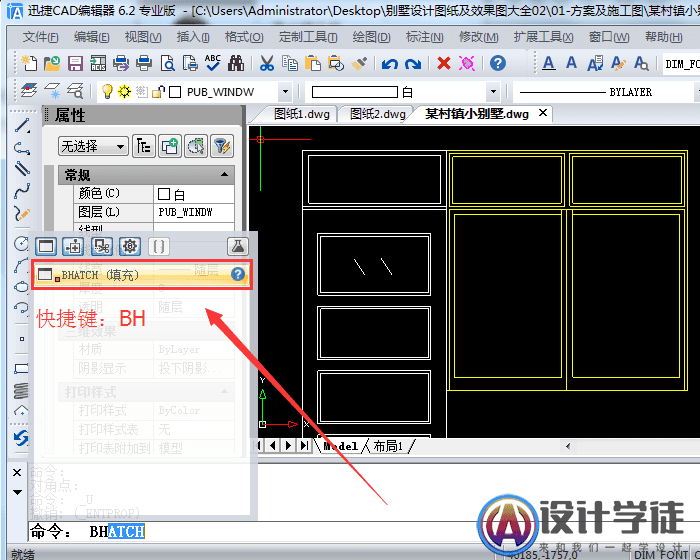Select the Line tool in left toolbar
This screenshot has height=560, width=700.
tap(22, 125)
